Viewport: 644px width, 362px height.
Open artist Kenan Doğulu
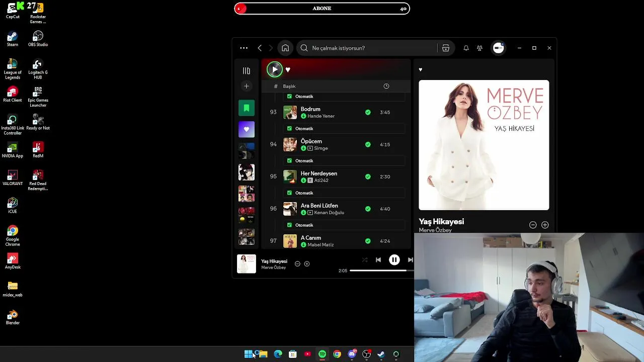[329, 213]
